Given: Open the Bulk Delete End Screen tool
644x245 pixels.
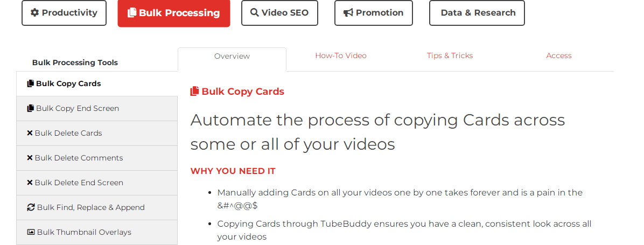Looking at the screenshot, I should point(97,183).
